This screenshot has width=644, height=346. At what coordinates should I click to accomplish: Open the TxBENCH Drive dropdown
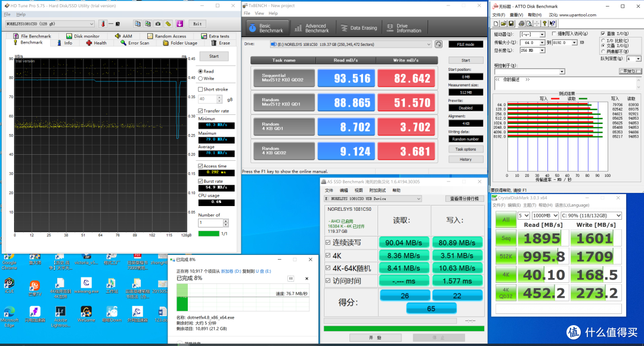(x=351, y=44)
